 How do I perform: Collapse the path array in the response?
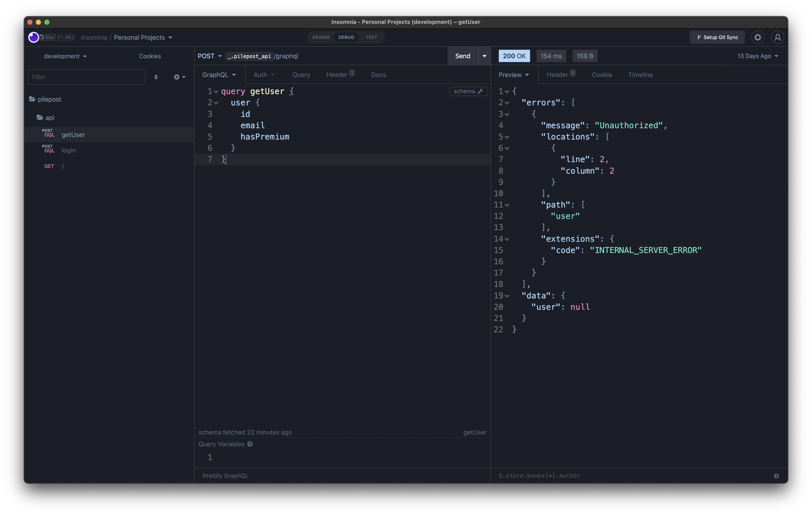507,205
